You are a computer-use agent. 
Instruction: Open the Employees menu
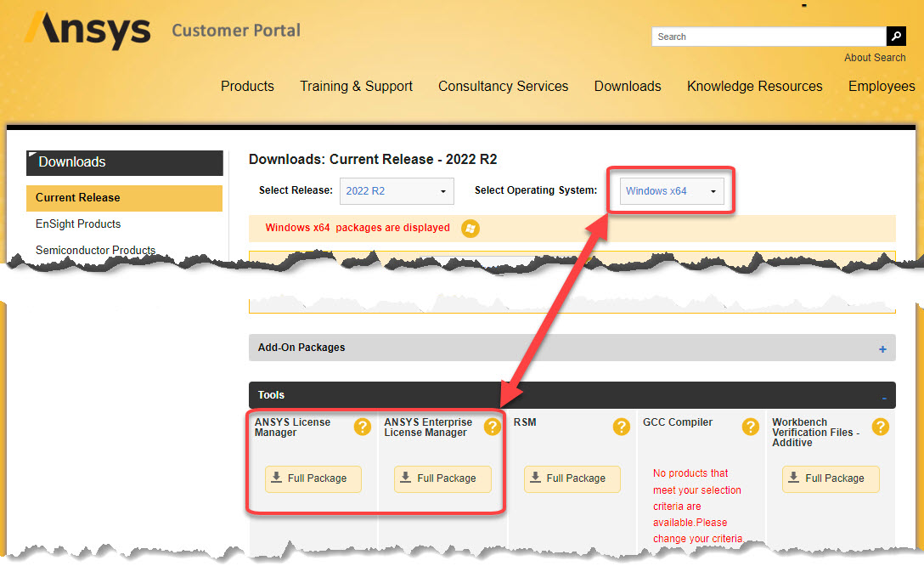pyautogui.click(x=882, y=86)
